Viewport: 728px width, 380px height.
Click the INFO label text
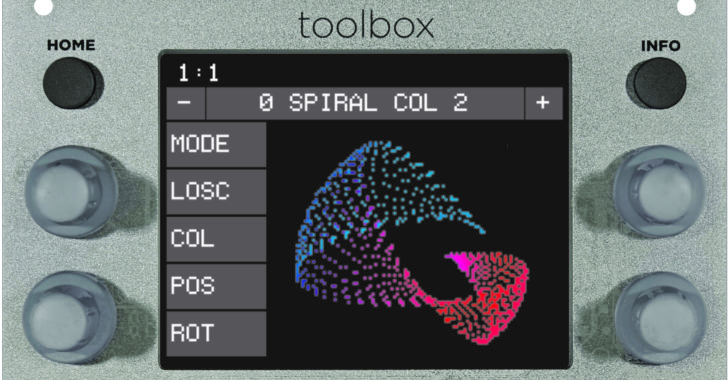[x=660, y=46]
